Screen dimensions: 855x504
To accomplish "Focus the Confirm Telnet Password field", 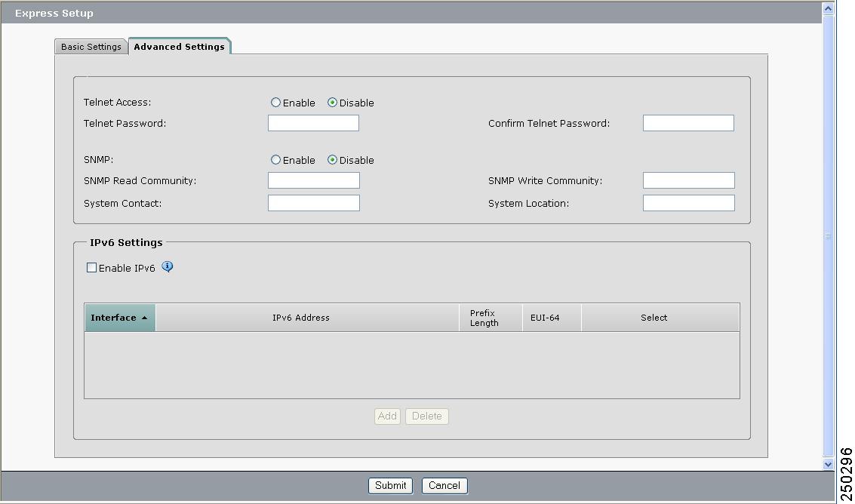I will (x=689, y=123).
